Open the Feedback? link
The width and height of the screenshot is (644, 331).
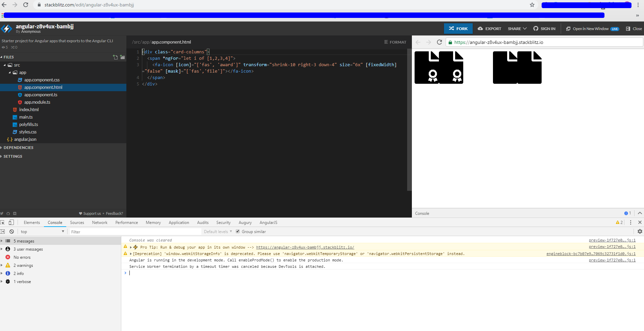[115, 213]
